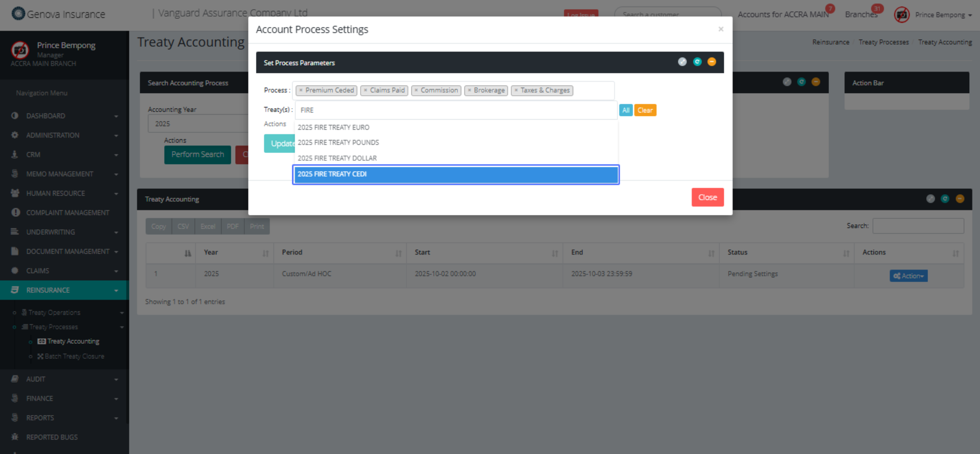Click the orange minimize icon in Set Process Parameters
The height and width of the screenshot is (454, 980).
coord(711,62)
